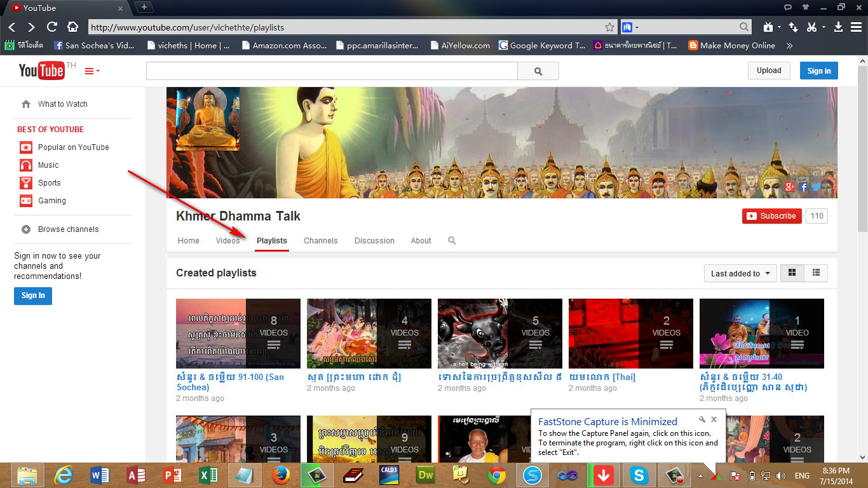Open the shirt-shaped skin icon
The height and width of the screenshot is (488, 868).
pyautogui.click(x=806, y=7)
